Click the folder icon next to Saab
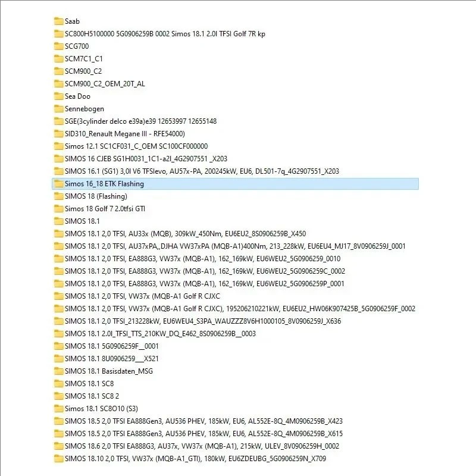476x476 pixels. point(58,21)
